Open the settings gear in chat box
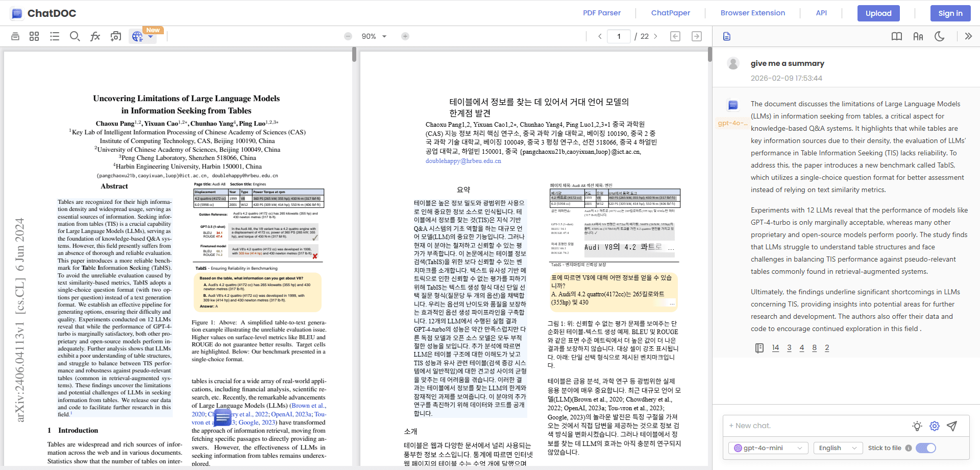Image resolution: width=980 pixels, height=470 pixels. click(935, 426)
